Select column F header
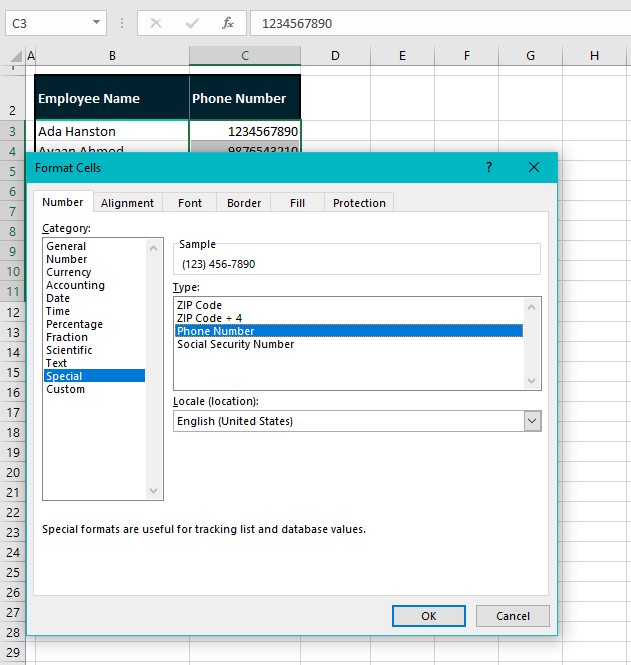631x665 pixels. click(x=466, y=56)
